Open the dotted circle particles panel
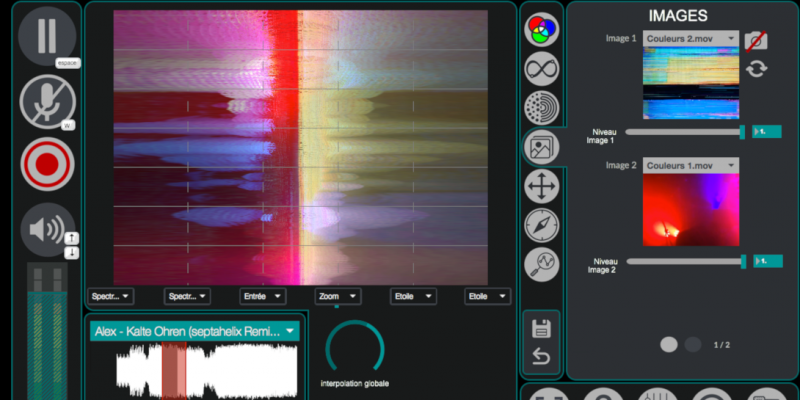The width and height of the screenshot is (800, 400). tap(541, 108)
